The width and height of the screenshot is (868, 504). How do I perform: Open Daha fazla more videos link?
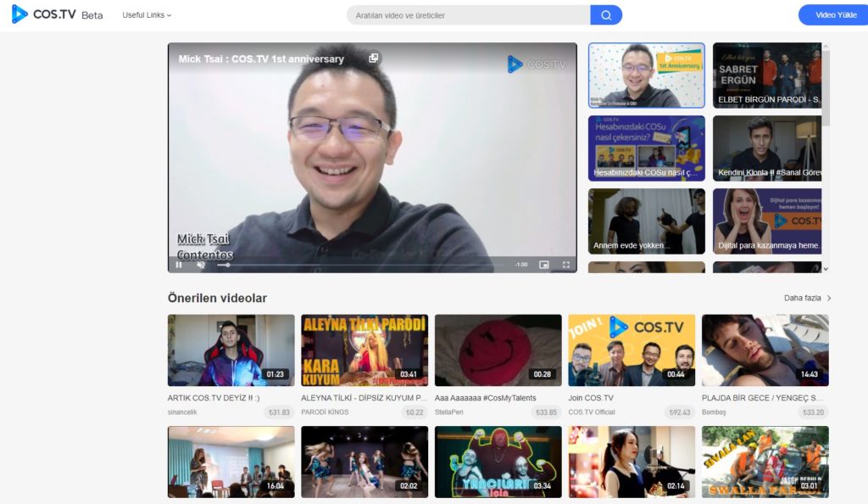click(802, 298)
